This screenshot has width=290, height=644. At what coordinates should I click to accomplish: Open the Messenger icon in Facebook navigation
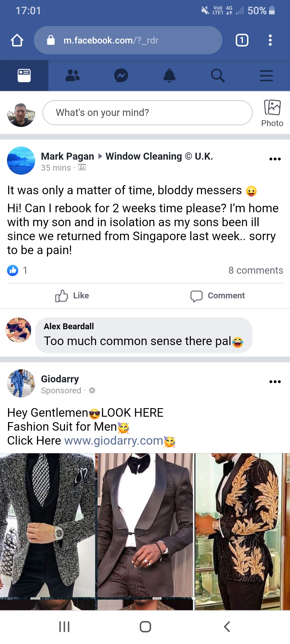tap(121, 76)
